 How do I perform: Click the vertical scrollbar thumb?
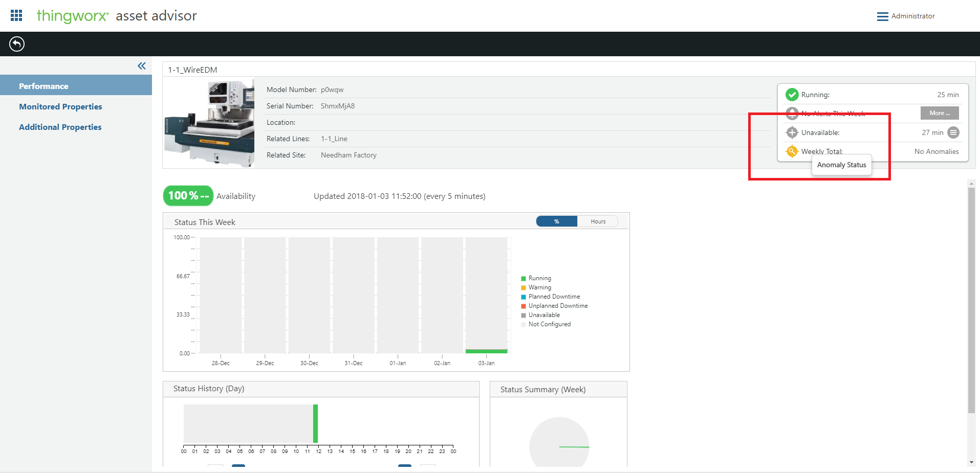971,300
